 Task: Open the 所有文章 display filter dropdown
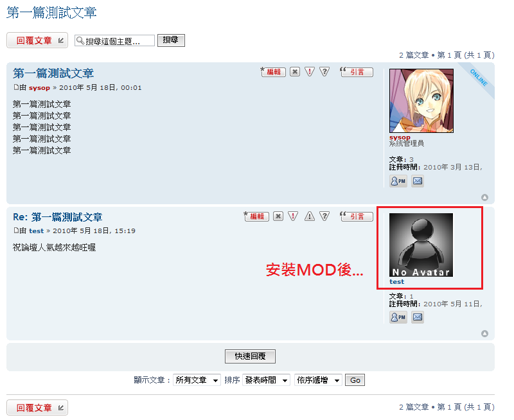tap(197, 380)
